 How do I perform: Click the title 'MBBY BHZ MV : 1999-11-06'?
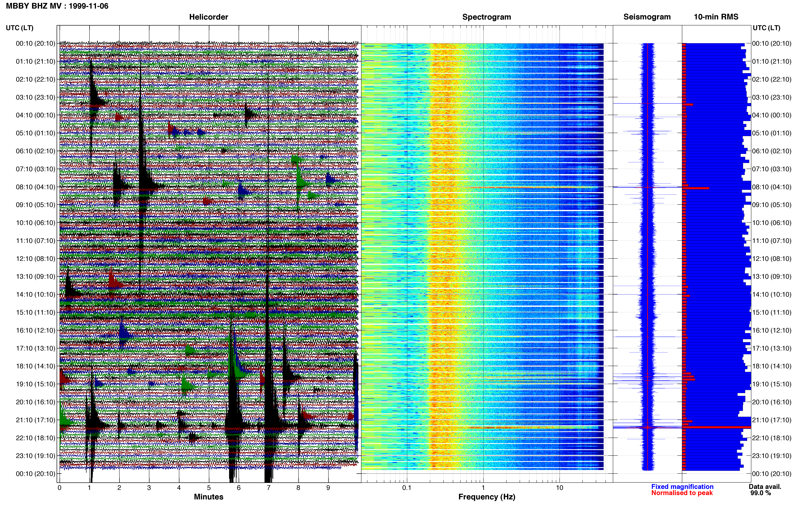tap(57, 6)
